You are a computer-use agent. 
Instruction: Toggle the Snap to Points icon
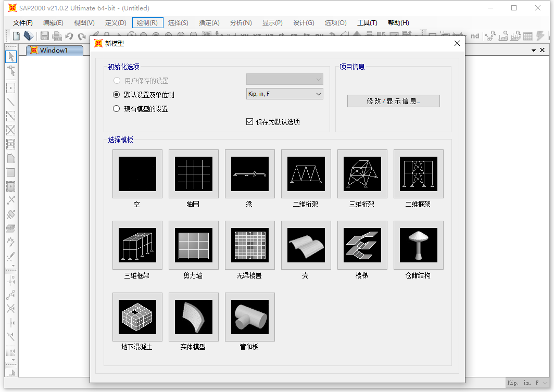pyautogui.click(x=11, y=281)
